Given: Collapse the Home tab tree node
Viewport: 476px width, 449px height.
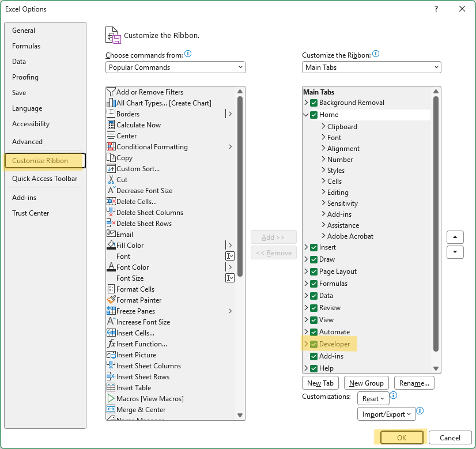Looking at the screenshot, I should click(306, 115).
